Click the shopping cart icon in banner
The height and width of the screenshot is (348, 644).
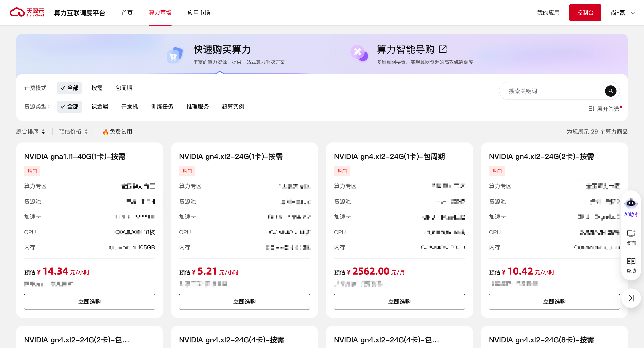(x=175, y=55)
